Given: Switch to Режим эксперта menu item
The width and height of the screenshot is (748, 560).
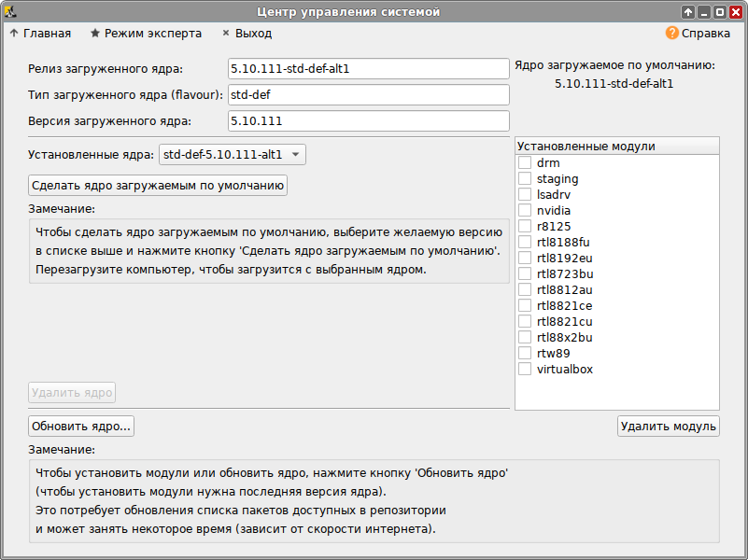Looking at the screenshot, I should coord(152,33).
